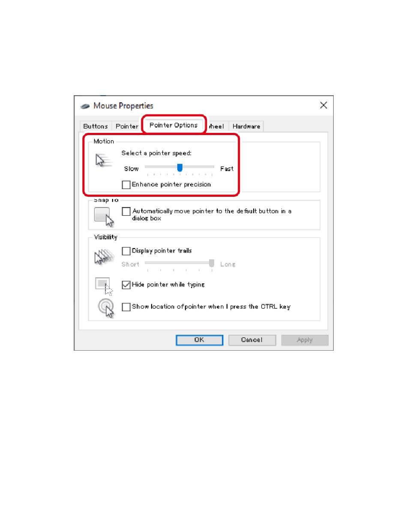Viewport: 407px width, 532px height.
Task: Check Automatically move pointer to default button
Action: tap(126, 211)
